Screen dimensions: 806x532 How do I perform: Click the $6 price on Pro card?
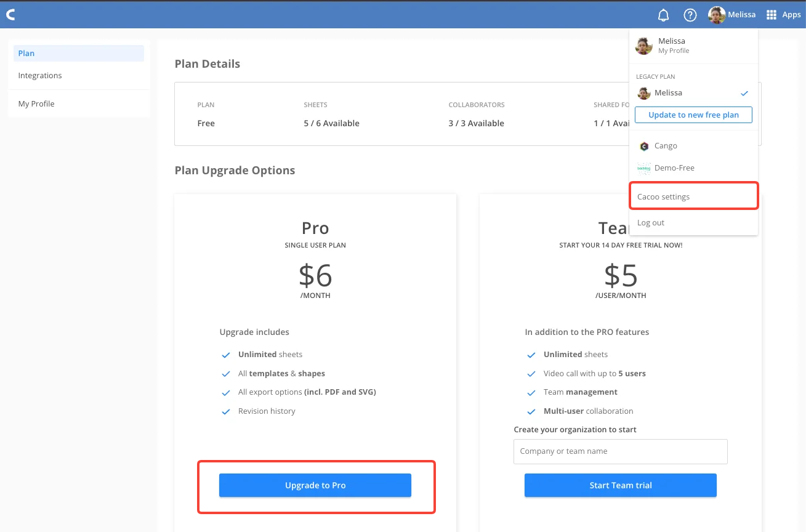tap(315, 275)
